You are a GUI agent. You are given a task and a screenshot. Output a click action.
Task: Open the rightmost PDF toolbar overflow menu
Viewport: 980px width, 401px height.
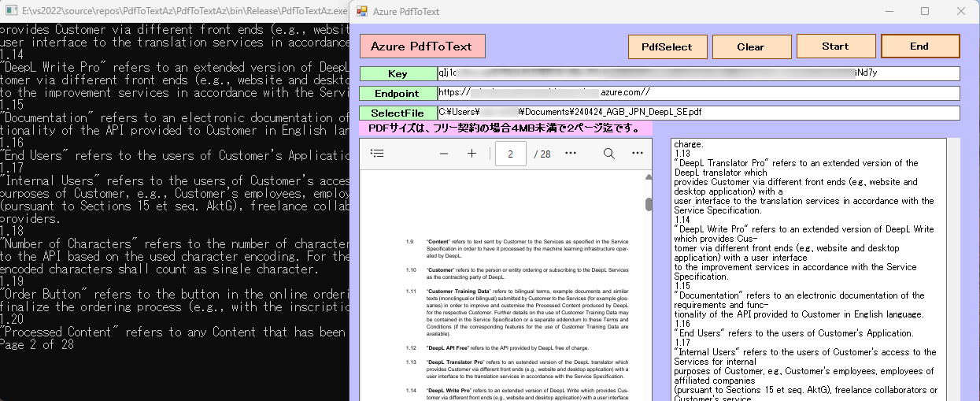click(638, 154)
